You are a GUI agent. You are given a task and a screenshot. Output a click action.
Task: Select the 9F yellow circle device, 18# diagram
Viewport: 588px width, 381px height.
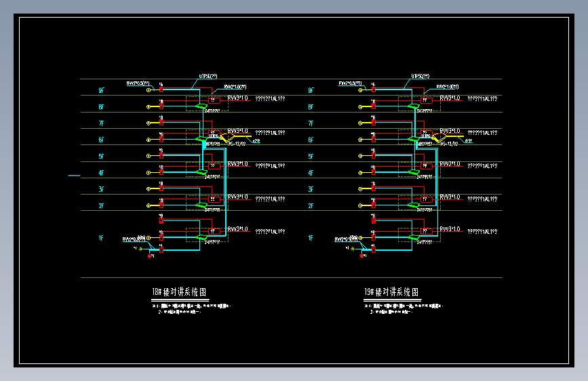(x=149, y=90)
